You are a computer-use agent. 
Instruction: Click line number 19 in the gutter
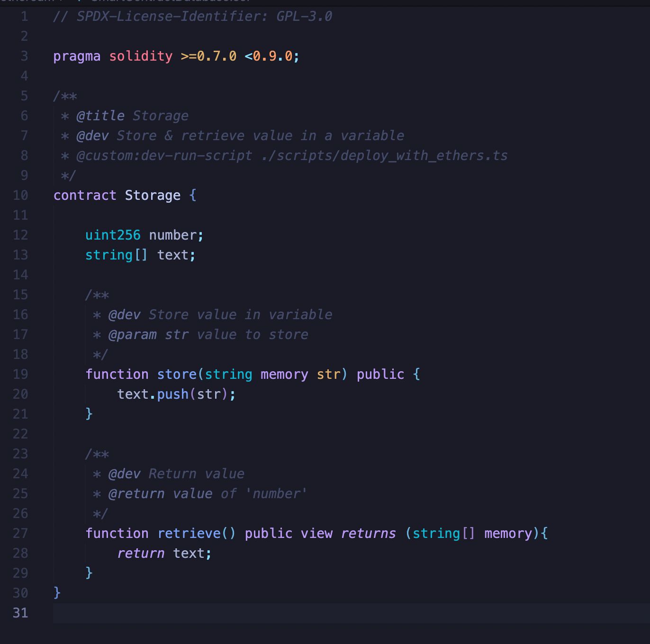coord(20,375)
